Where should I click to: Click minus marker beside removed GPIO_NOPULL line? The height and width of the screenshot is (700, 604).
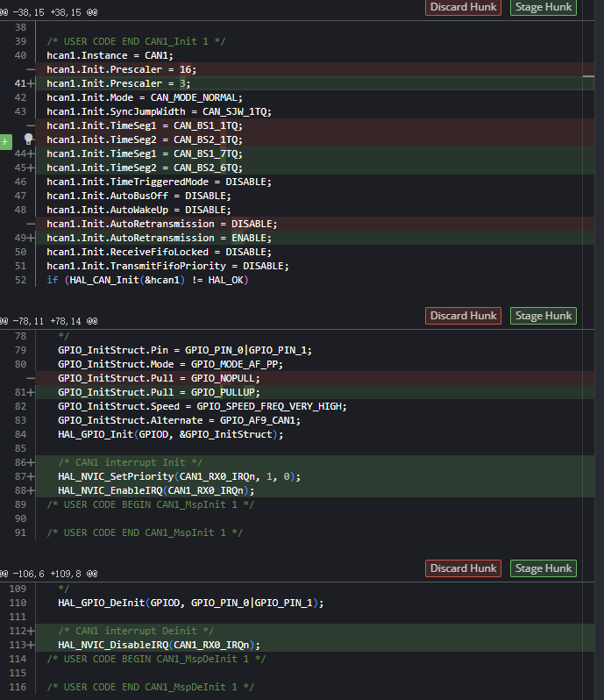pyautogui.click(x=31, y=378)
